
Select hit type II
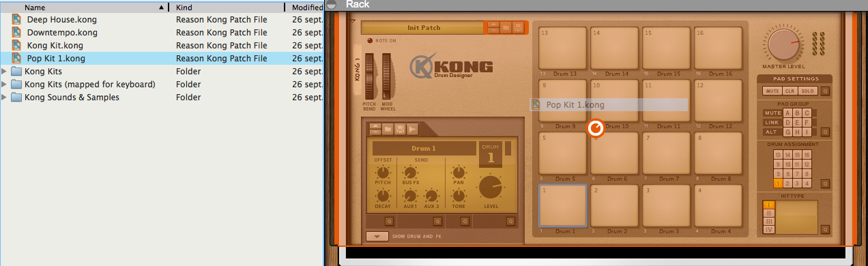(x=769, y=213)
